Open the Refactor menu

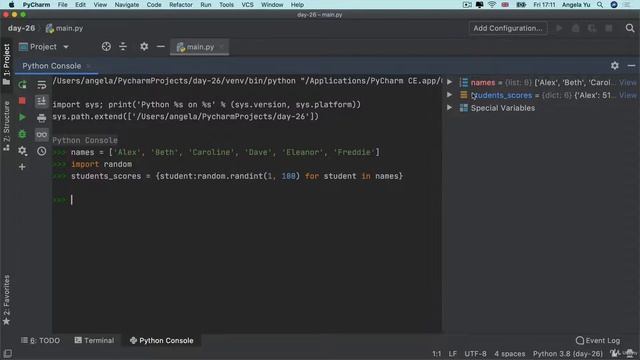181,5
